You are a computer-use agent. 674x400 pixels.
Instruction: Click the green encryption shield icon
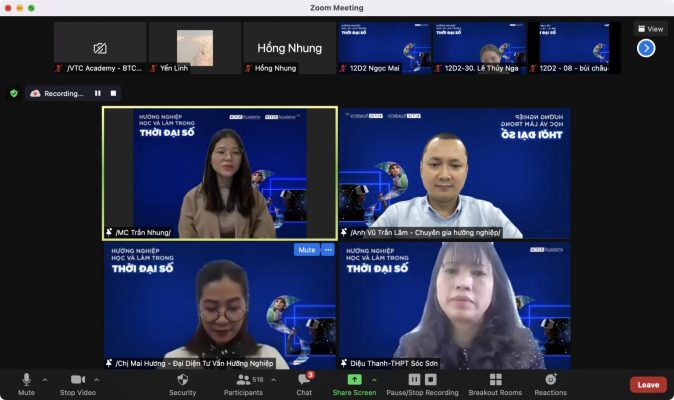(13, 93)
